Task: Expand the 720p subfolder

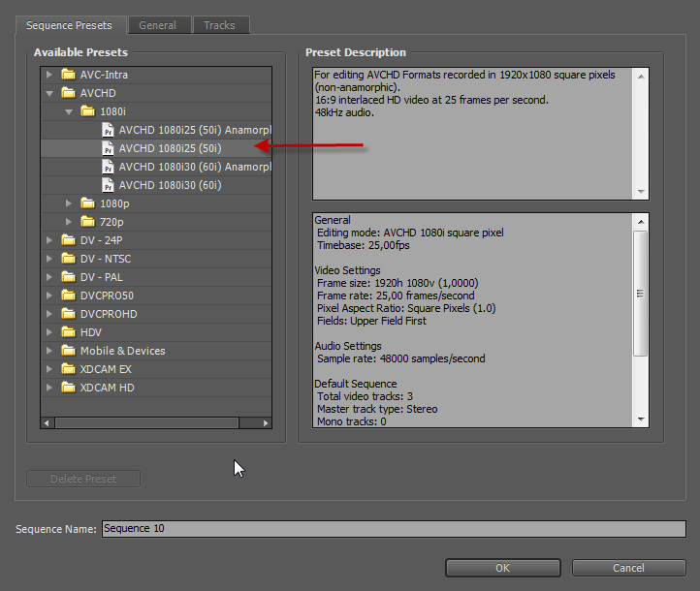Action: point(69,222)
